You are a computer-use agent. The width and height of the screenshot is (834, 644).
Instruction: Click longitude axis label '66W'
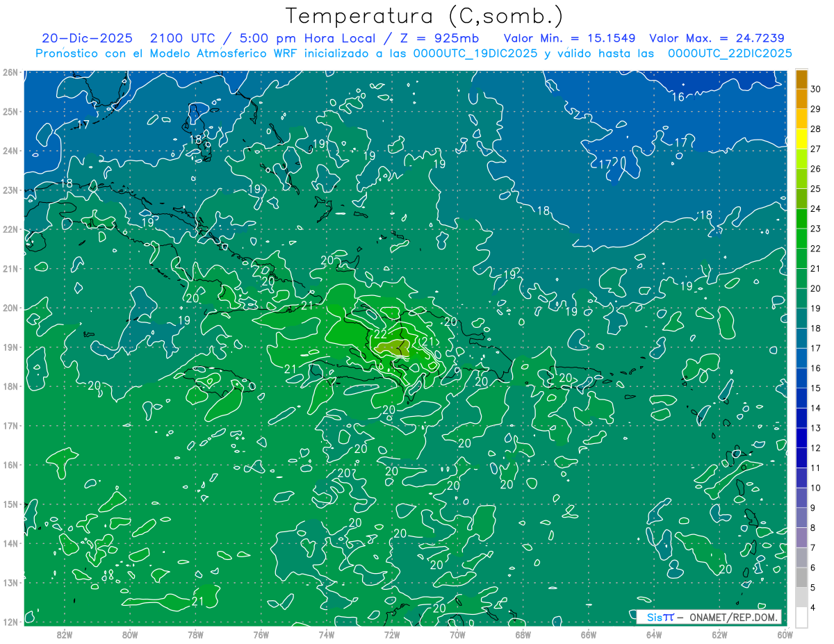(x=589, y=635)
